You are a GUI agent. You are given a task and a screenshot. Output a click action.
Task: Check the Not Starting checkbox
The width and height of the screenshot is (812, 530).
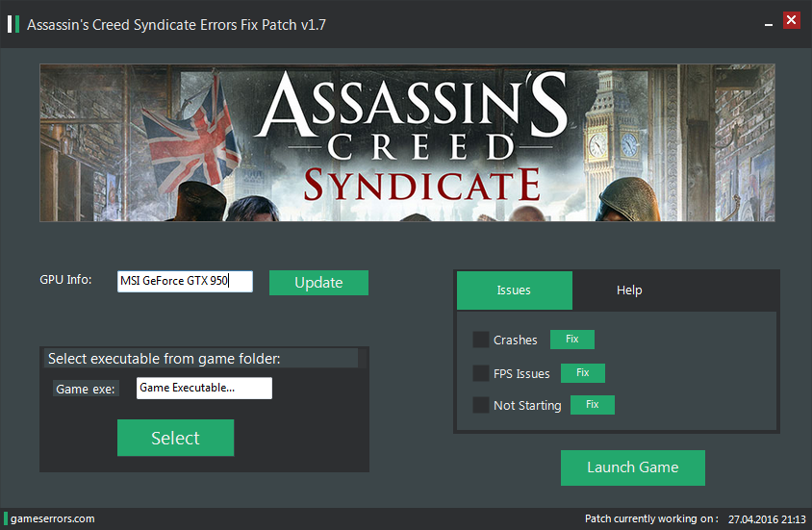coord(481,405)
